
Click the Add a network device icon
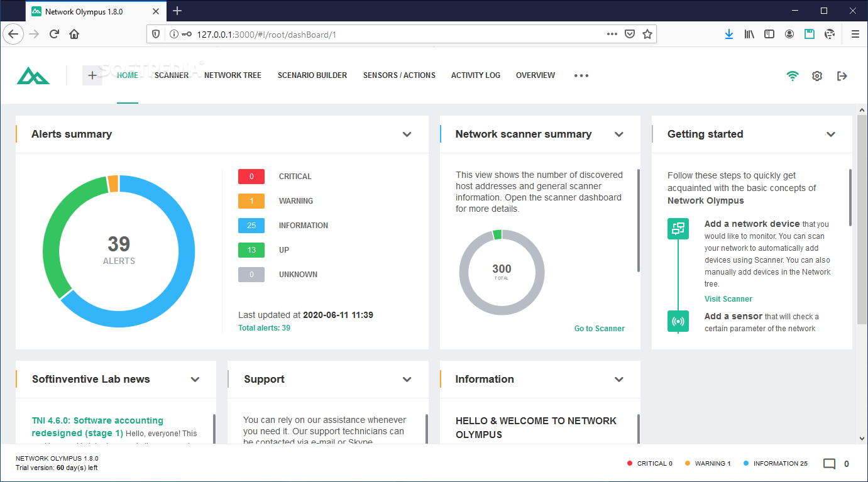(678, 229)
